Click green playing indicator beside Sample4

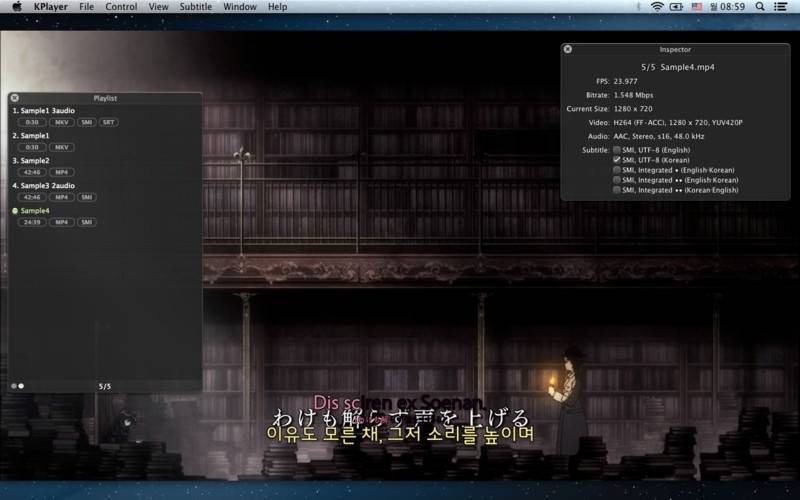15,211
